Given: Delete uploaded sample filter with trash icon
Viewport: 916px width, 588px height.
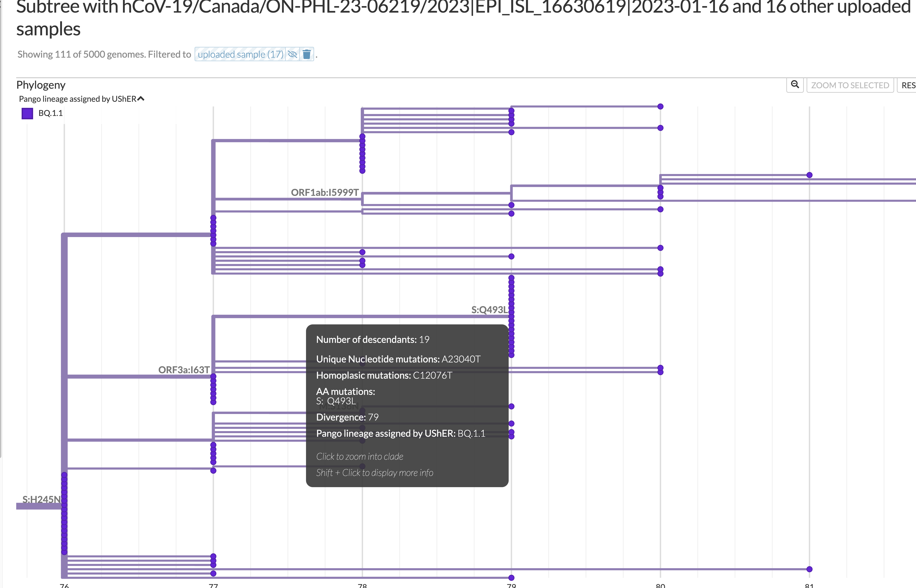Looking at the screenshot, I should pyautogui.click(x=307, y=54).
